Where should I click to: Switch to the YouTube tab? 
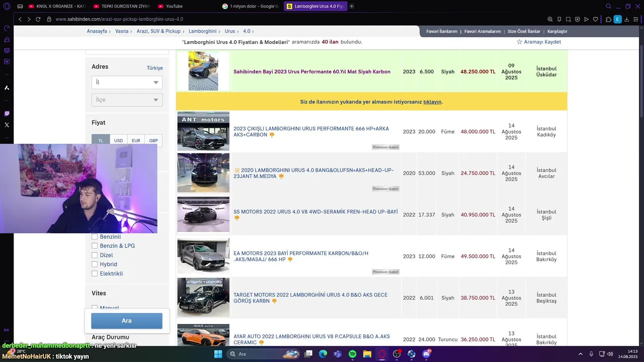187,6
